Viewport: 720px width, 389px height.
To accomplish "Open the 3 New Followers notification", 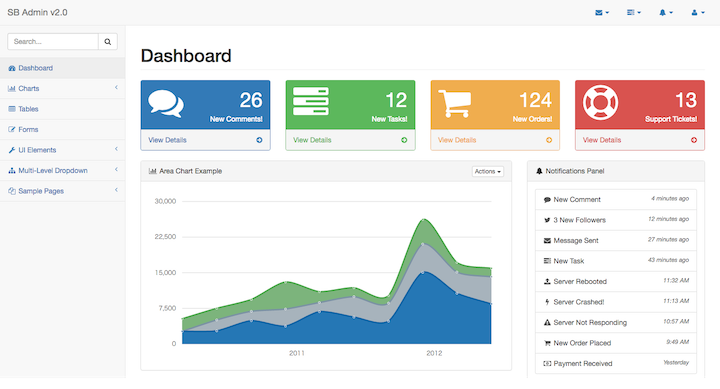I will click(616, 220).
